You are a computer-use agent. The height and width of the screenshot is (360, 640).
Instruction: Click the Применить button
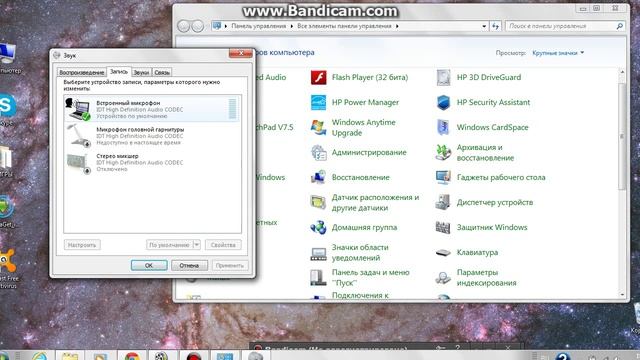click(229, 265)
